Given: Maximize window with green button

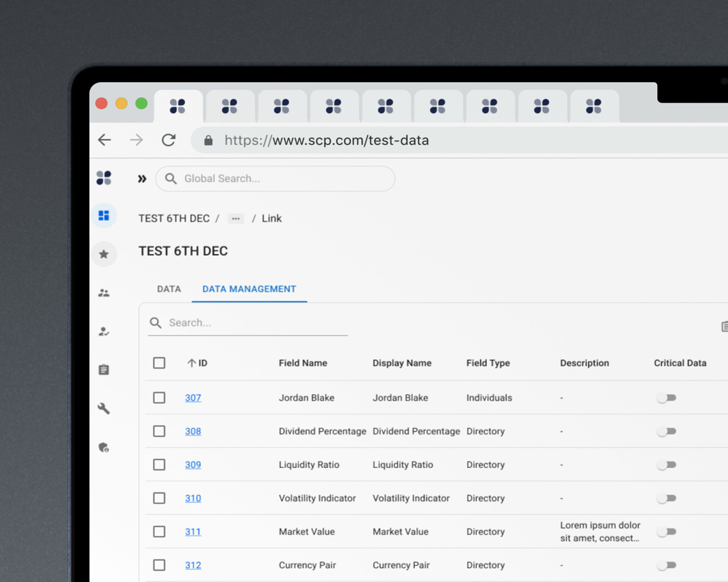Looking at the screenshot, I should [x=141, y=103].
